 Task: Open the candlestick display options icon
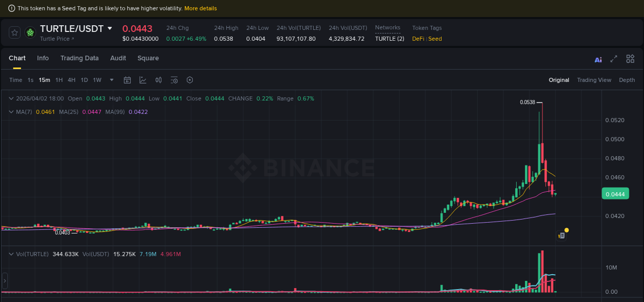(x=158, y=80)
